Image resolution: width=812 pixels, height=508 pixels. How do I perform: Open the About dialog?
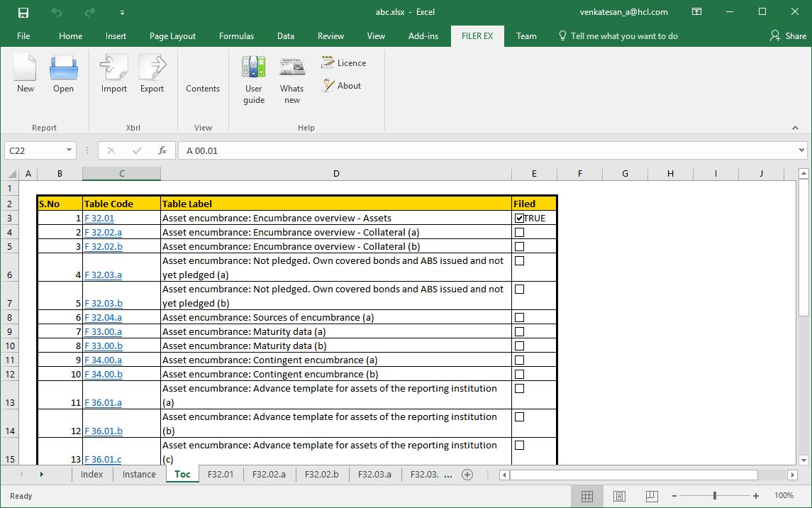341,85
